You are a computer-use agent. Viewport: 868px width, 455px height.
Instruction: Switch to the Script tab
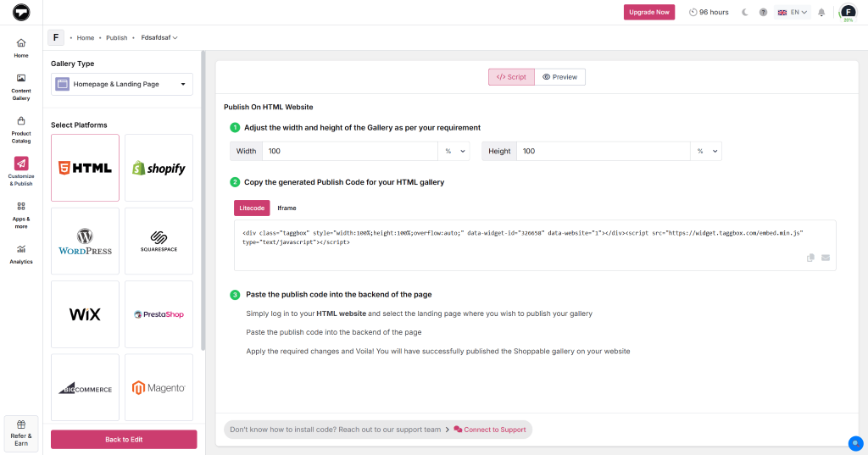[511, 77]
